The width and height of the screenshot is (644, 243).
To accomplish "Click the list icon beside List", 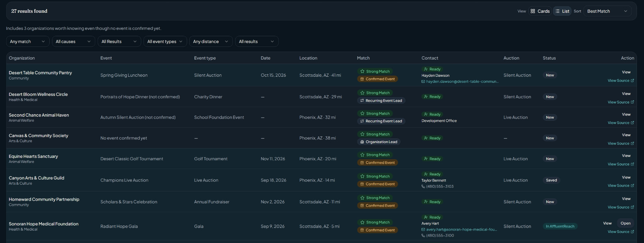I will click(x=557, y=11).
